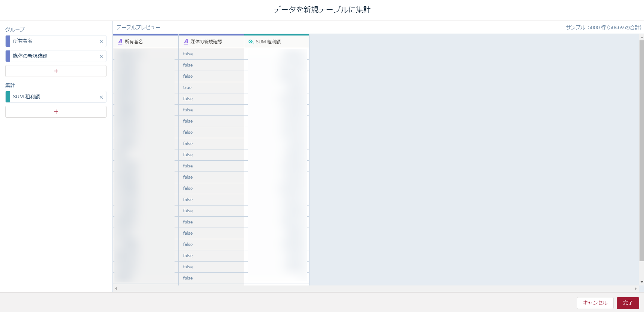Click the 'true' cell in 媒体の新規確認 column
Image resolution: width=644 pixels, height=312 pixels.
[x=187, y=87]
